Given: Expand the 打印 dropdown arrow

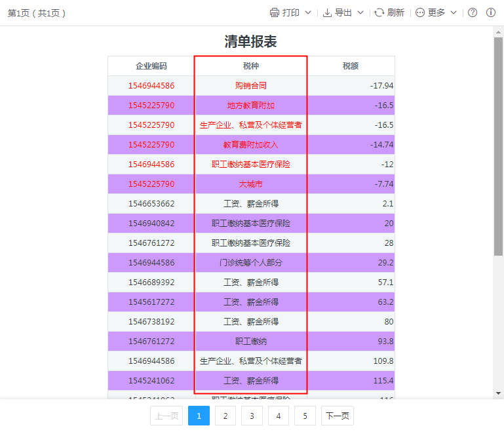Looking at the screenshot, I should tap(308, 13).
